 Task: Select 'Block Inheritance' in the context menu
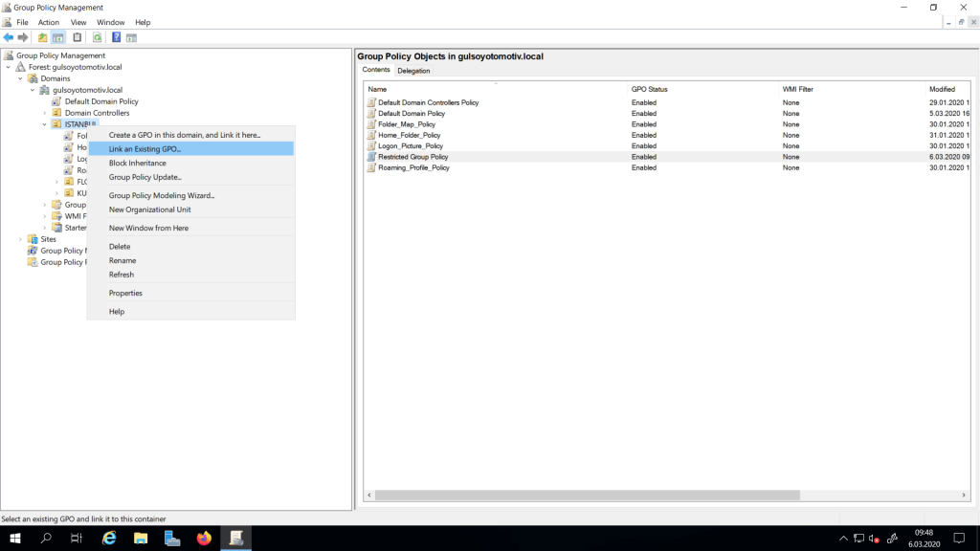pos(137,163)
